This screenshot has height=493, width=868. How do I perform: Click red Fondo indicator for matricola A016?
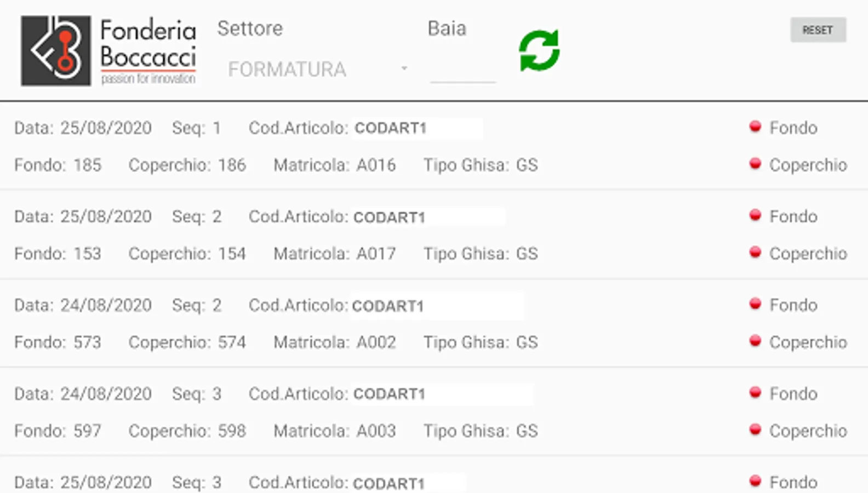(755, 127)
